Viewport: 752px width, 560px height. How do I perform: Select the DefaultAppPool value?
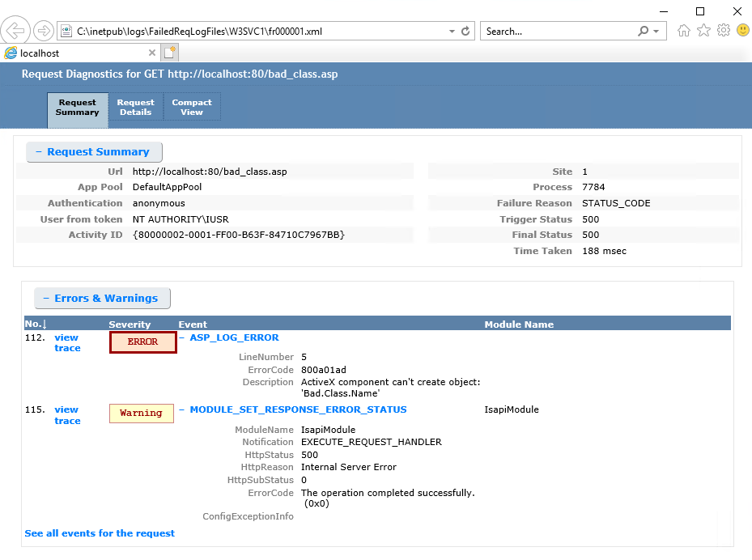tap(168, 187)
